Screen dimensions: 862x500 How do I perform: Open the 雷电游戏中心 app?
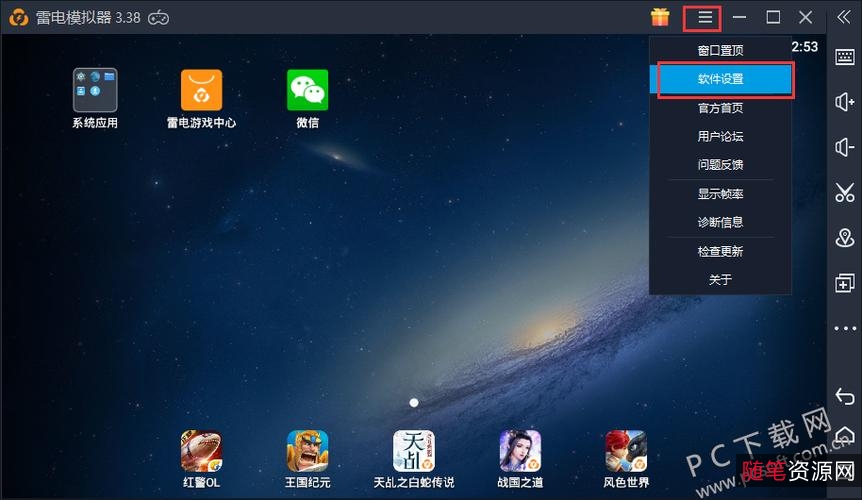tap(201, 90)
